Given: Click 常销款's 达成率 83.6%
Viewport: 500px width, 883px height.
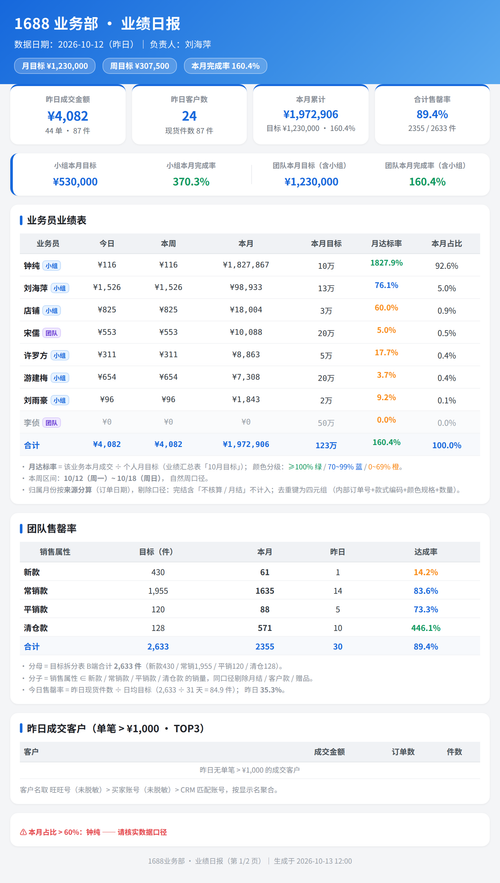Looking at the screenshot, I should [426, 591].
